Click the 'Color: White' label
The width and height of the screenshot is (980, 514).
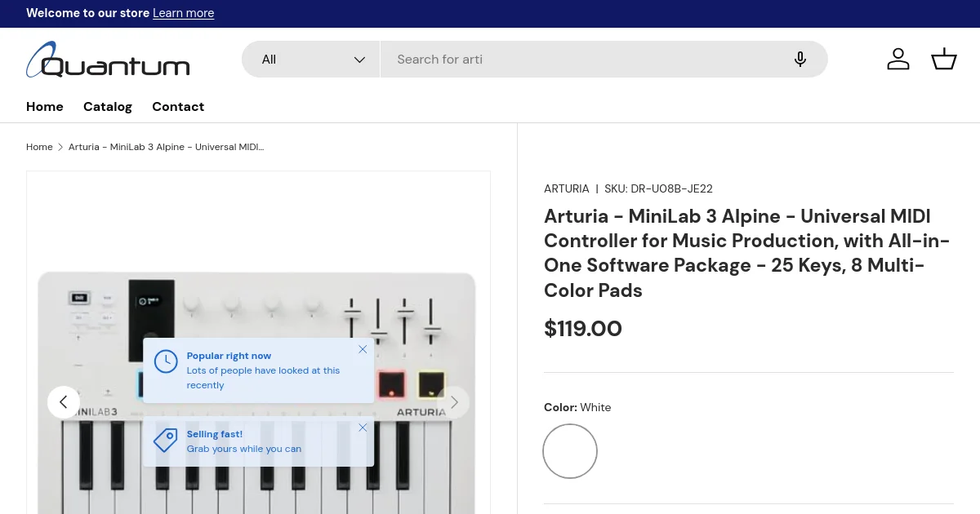pyautogui.click(x=577, y=407)
